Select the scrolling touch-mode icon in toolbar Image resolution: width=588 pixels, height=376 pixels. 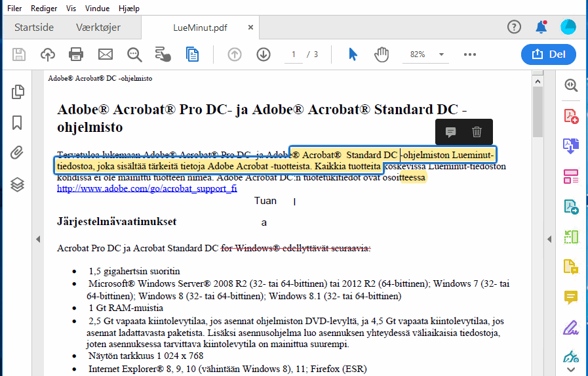pyautogui.click(x=163, y=54)
